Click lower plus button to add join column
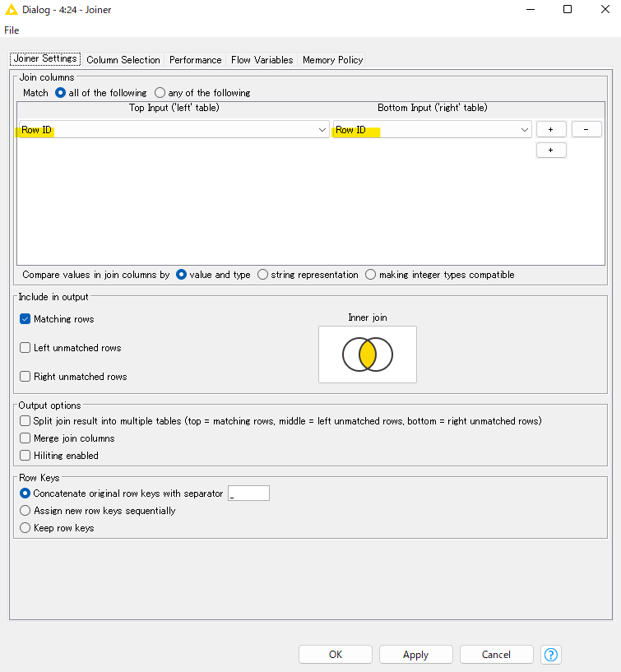Image resolution: width=621 pixels, height=672 pixels. (551, 150)
